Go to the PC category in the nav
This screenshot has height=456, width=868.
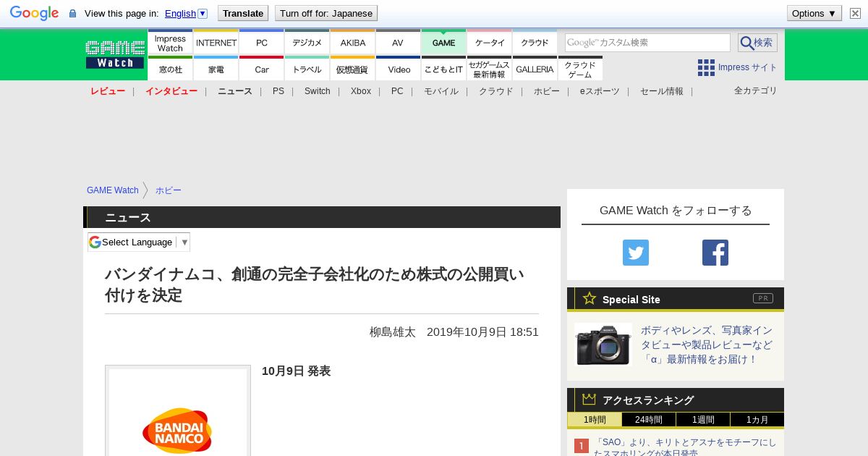(397, 91)
